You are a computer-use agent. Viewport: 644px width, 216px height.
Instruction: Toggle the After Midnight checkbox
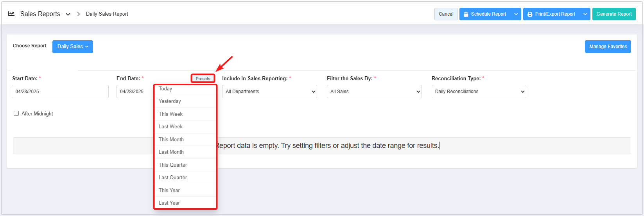coord(16,113)
